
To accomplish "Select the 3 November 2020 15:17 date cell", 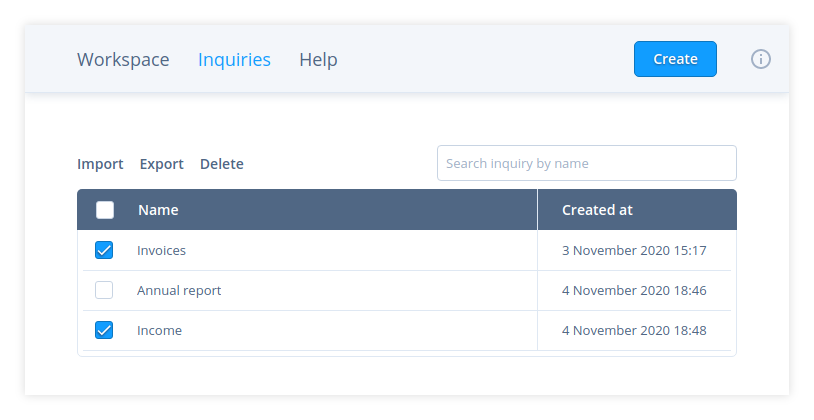I will click(x=634, y=250).
